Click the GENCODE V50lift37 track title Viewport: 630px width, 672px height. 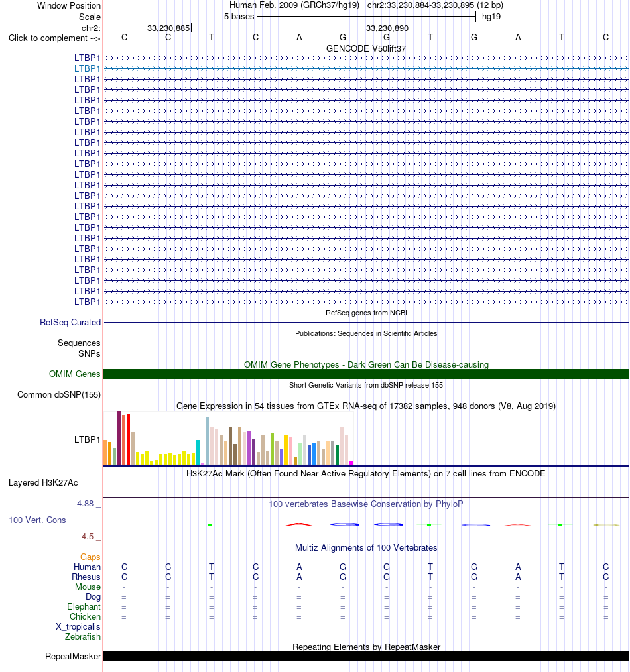point(366,48)
